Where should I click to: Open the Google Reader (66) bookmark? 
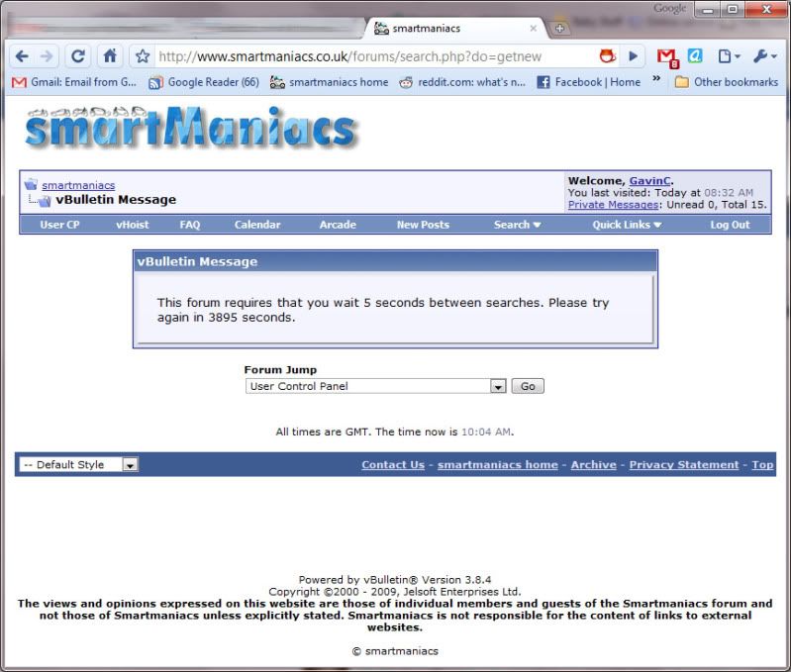(204, 82)
